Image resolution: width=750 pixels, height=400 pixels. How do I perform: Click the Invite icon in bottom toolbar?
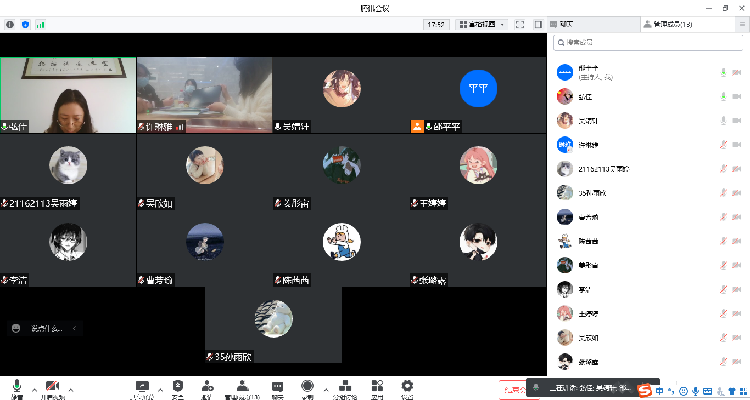[206, 387]
